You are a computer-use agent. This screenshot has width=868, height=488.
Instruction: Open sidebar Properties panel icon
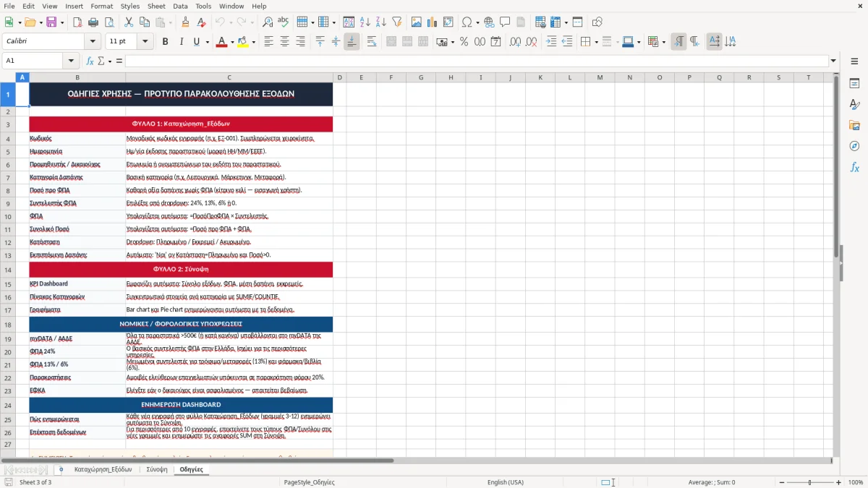pyautogui.click(x=854, y=84)
